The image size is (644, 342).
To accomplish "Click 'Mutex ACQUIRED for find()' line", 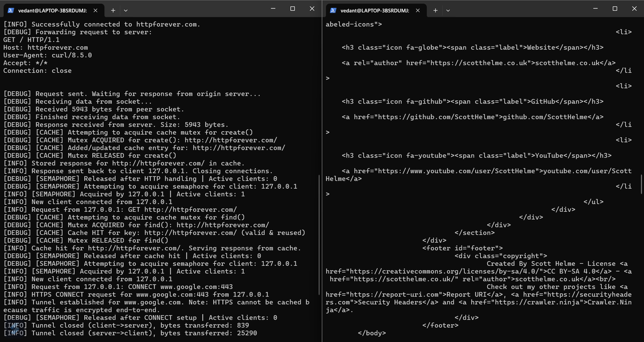I will [x=136, y=225].
